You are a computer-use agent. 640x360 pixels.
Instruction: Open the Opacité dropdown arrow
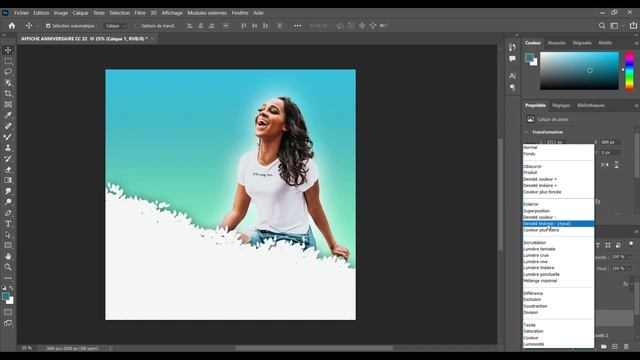[629, 257]
